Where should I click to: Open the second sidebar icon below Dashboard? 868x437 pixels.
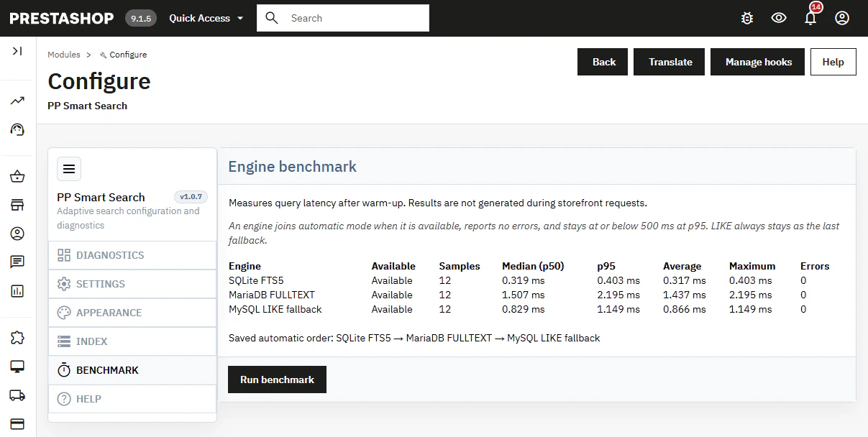[17, 129]
